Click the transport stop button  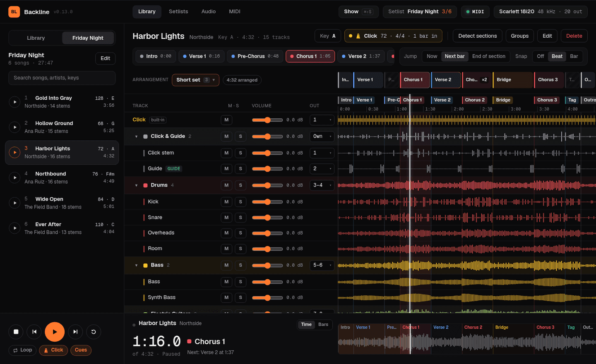(x=16, y=332)
